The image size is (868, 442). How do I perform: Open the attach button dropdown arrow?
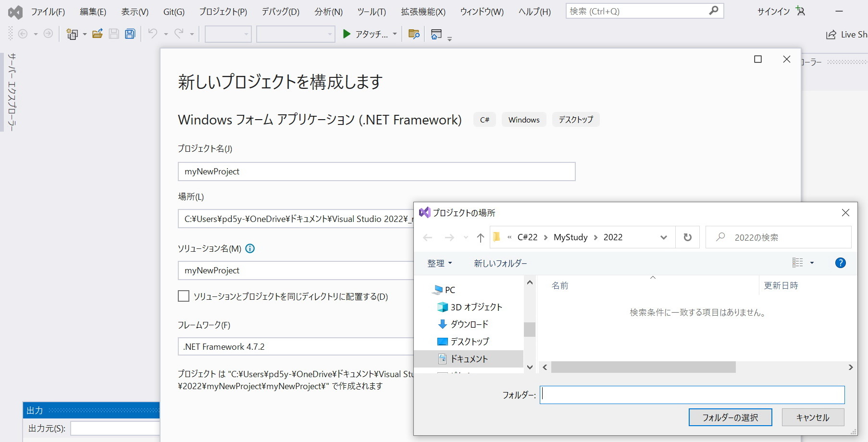click(395, 34)
